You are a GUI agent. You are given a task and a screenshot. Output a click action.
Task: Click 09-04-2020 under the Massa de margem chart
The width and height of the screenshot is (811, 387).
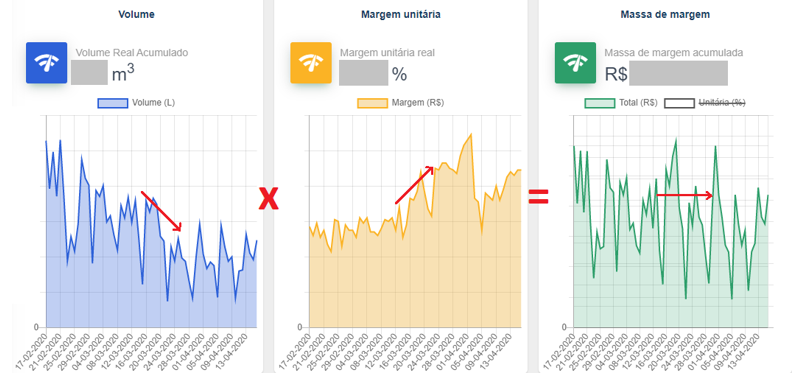click(x=731, y=351)
